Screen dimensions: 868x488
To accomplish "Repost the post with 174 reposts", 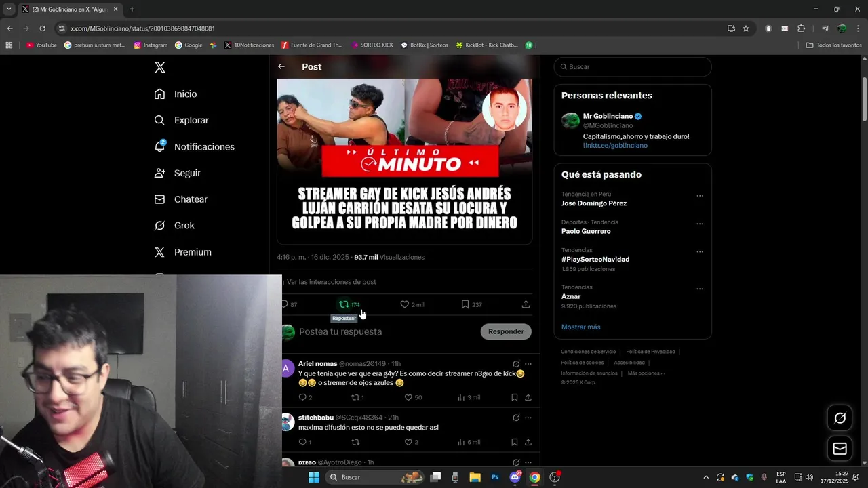I will (x=349, y=304).
